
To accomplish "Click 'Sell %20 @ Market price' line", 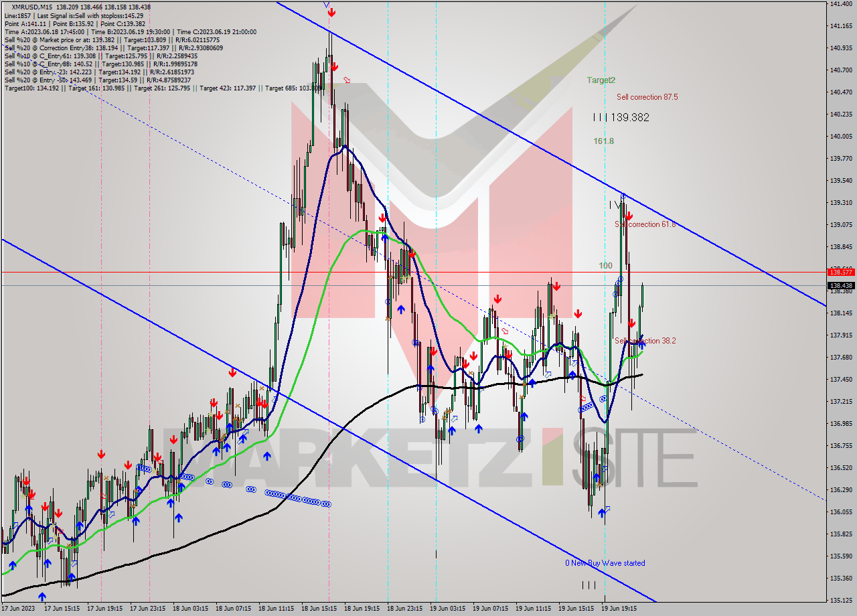I will 112,40.
